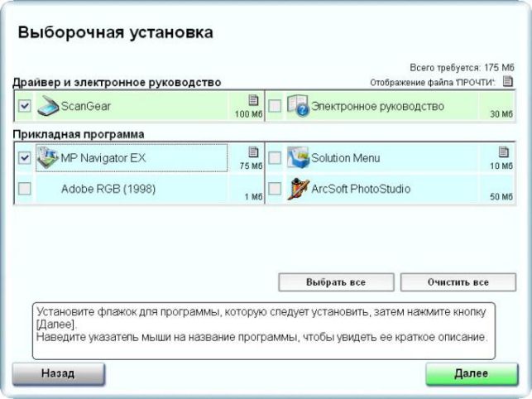Viewport: 532px width, 399px height.
Task: Click the ArcSoft PhotoStudio icon
Action: tap(298, 189)
